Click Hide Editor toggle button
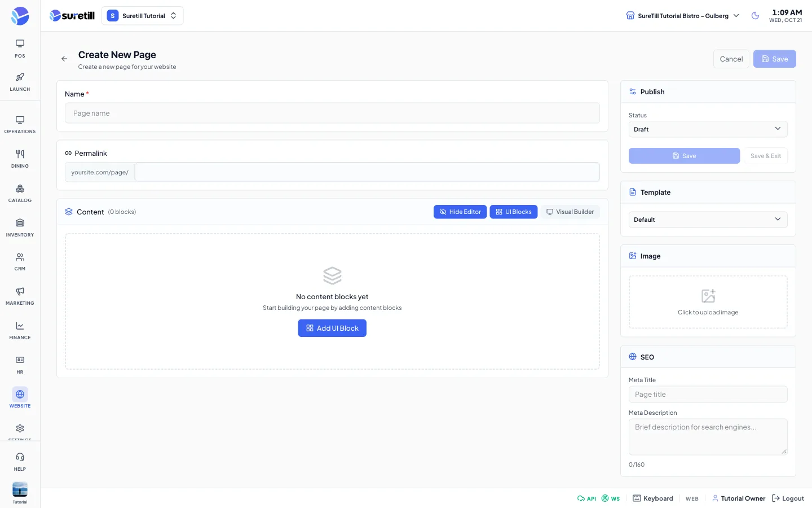Image resolution: width=812 pixels, height=508 pixels. (x=460, y=212)
